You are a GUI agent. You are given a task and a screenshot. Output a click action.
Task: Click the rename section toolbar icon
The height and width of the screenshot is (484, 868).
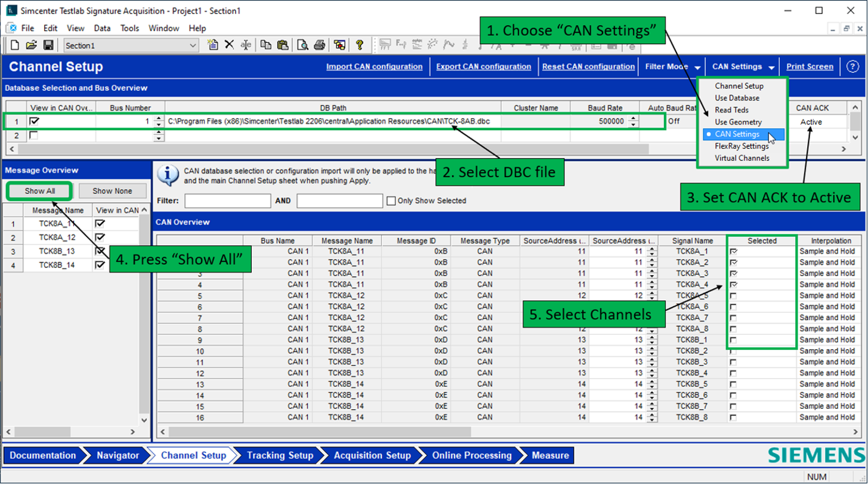click(x=245, y=45)
